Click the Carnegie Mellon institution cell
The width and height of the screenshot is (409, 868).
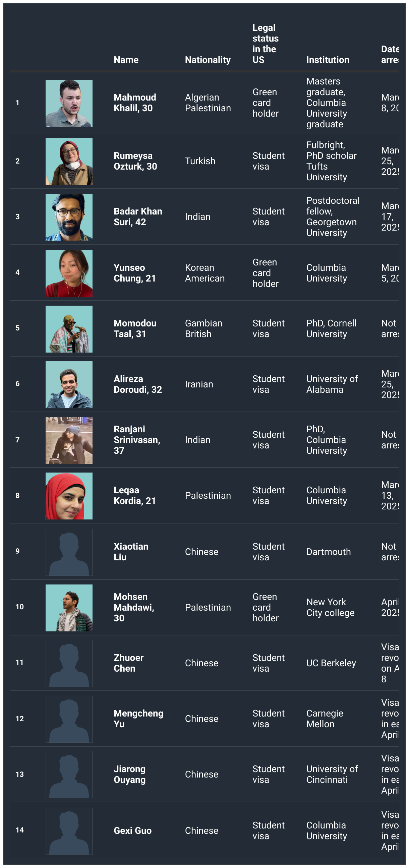click(325, 719)
